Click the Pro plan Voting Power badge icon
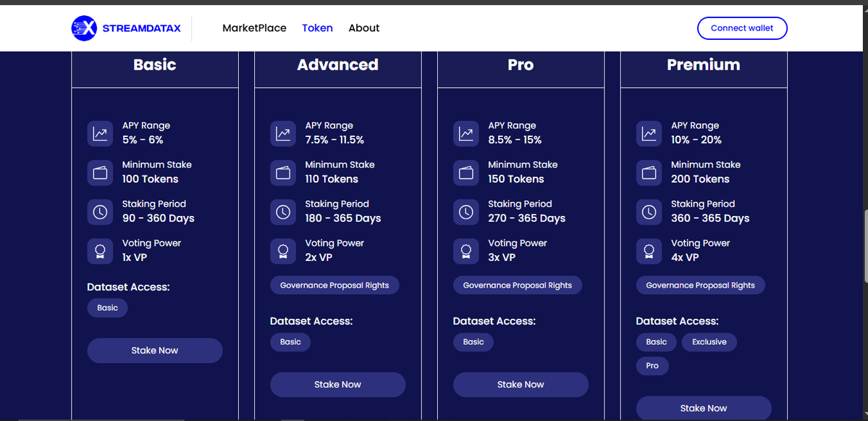The height and width of the screenshot is (421, 868). coord(466,251)
